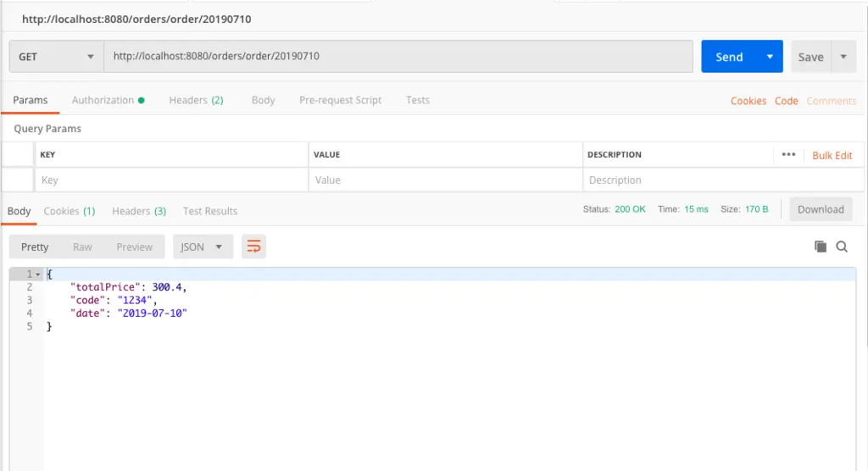The image size is (868, 471).
Task: Open the Code link
Action: tap(786, 101)
